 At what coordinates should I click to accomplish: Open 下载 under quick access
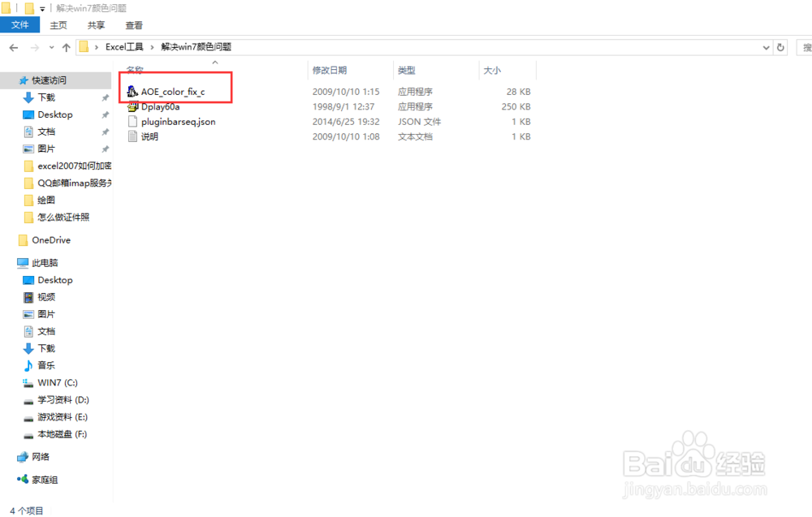coord(46,97)
